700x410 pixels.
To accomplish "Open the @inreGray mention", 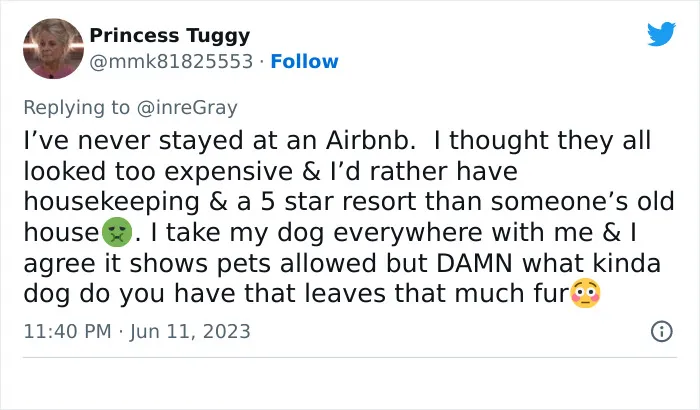I will click(187, 108).
